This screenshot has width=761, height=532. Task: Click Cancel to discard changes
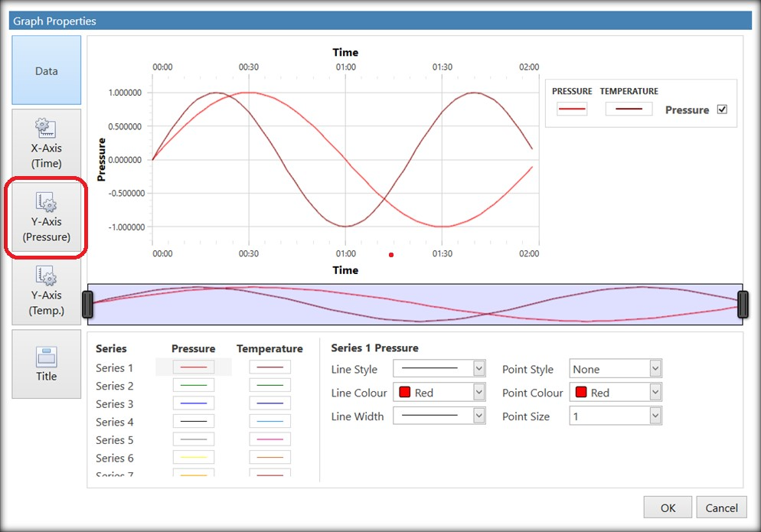[x=721, y=508]
